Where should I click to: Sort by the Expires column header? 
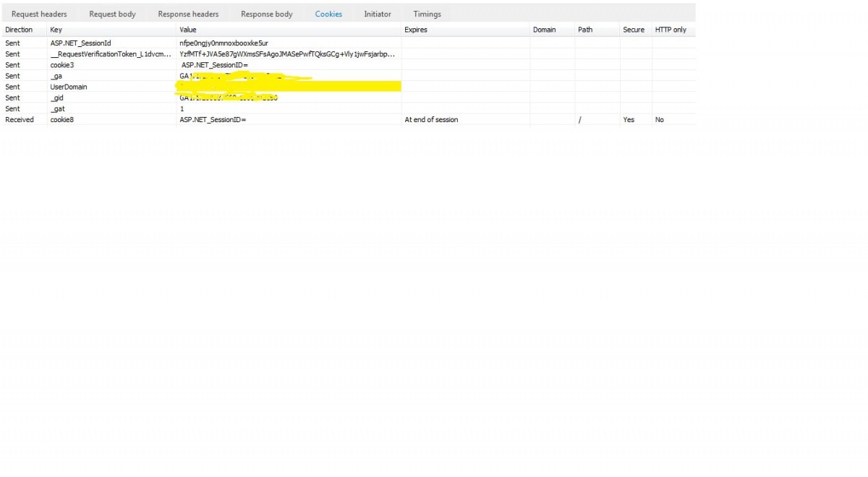tap(416, 30)
